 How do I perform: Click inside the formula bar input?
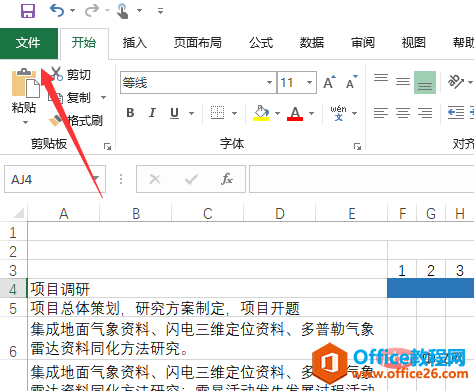pos(362,179)
